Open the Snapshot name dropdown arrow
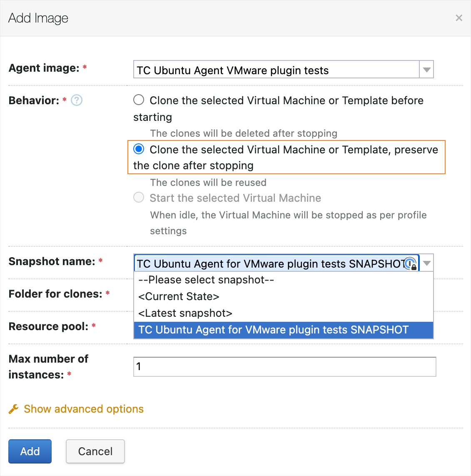Viewport: 471px width, 476px height. [426, 263]
